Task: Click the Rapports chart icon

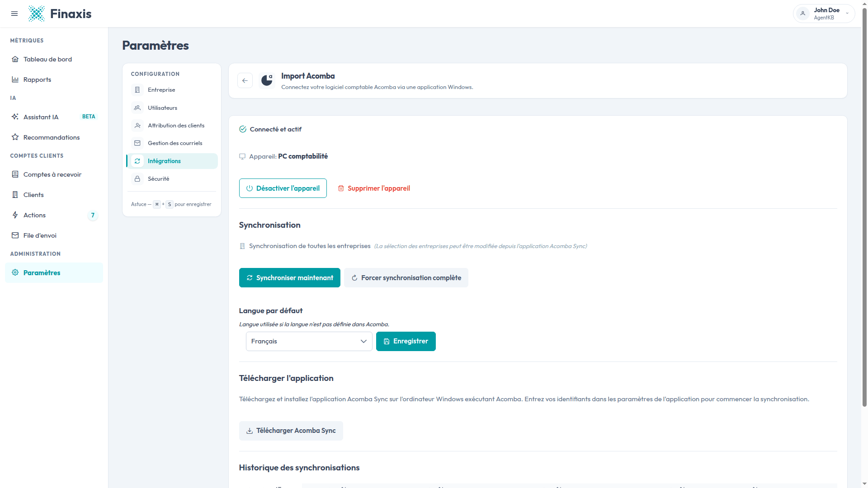Action: point(15,80)
